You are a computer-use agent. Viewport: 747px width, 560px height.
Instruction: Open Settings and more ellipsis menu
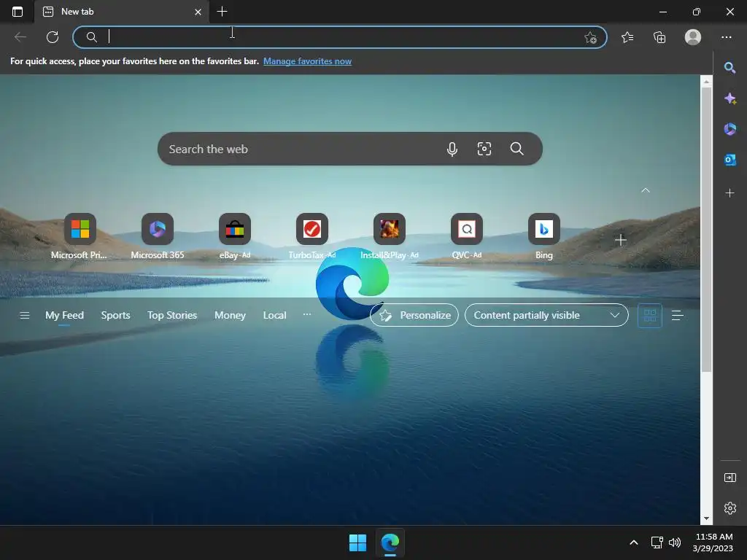pos(726,37)
